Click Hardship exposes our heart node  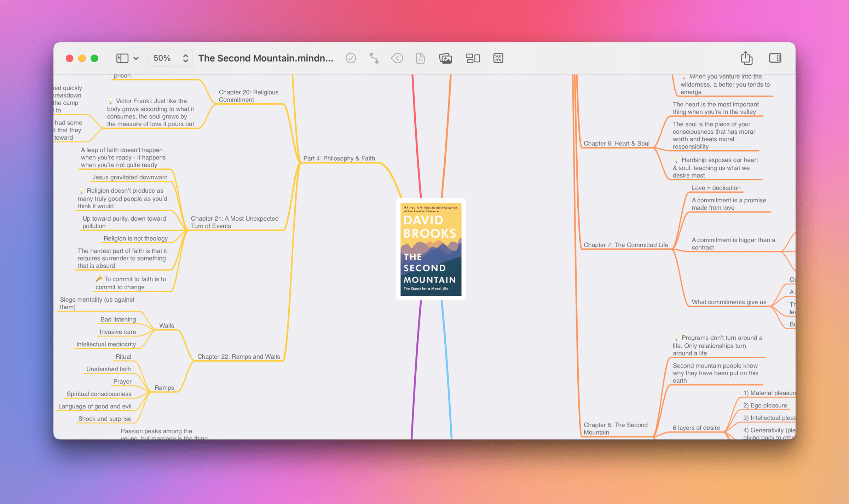715,168
